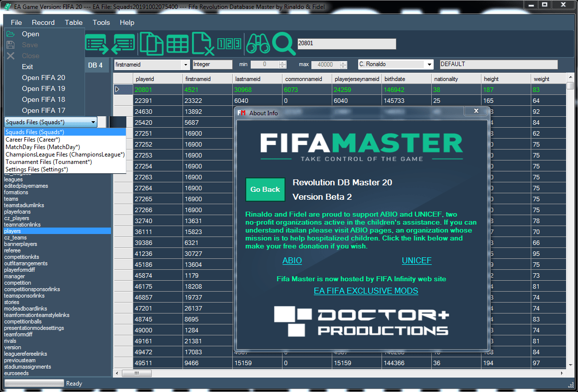Pick Tournament Files (Tournament*) from the list
Screen dimensions: 578x392
[65, 162]
